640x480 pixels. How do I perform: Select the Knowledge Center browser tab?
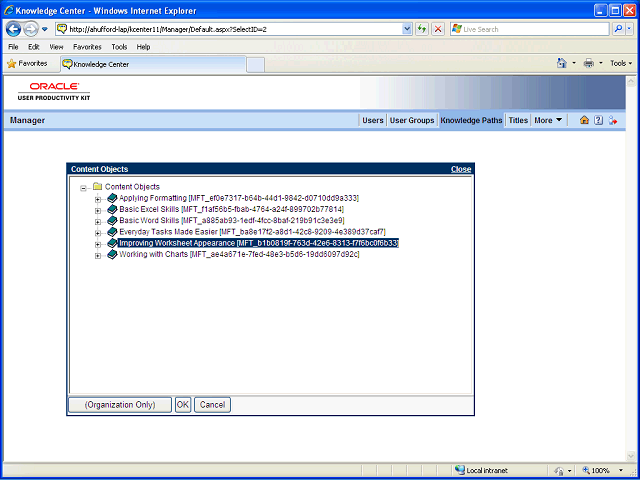(153, 64)
